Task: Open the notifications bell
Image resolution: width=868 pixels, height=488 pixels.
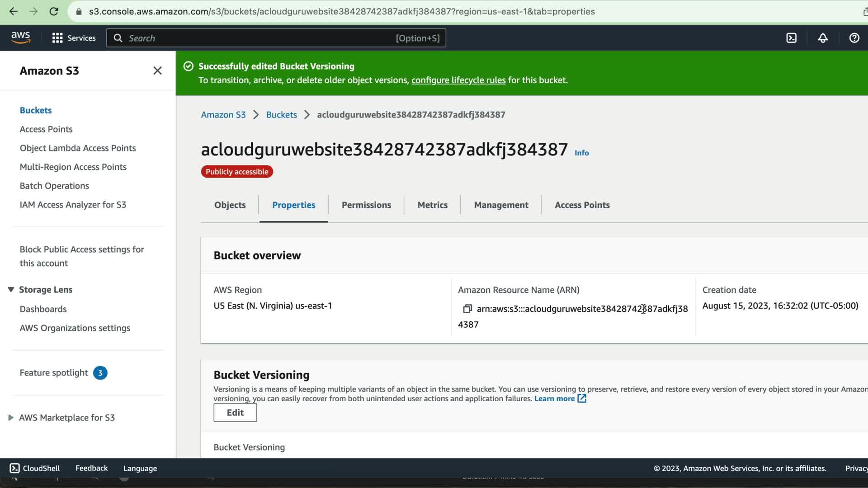Action: click(823, 38)
